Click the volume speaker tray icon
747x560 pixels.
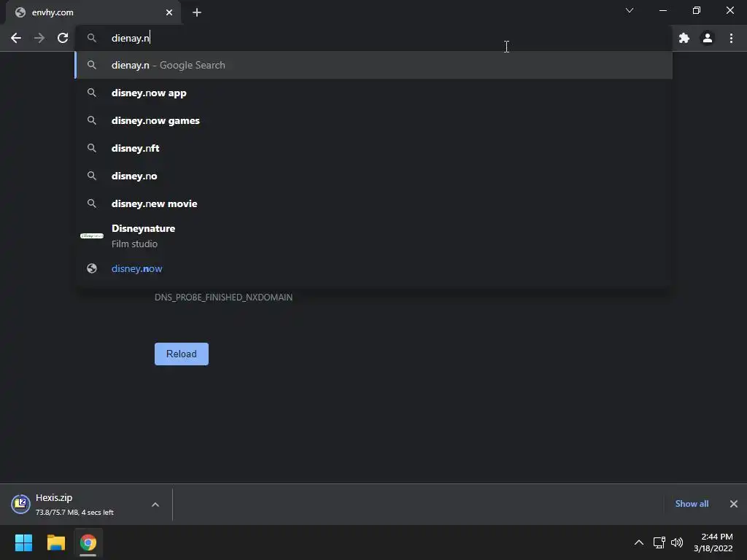pos(677,542)
